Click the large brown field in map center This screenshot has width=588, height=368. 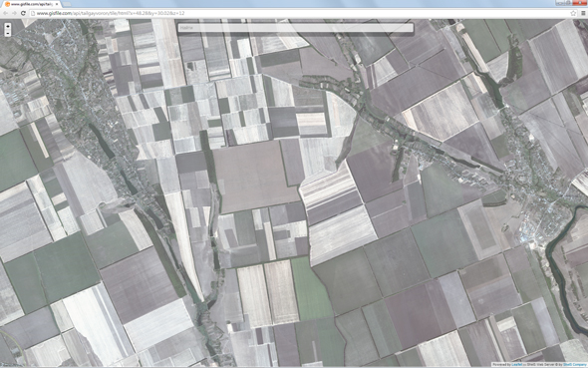tap(255, 177)
